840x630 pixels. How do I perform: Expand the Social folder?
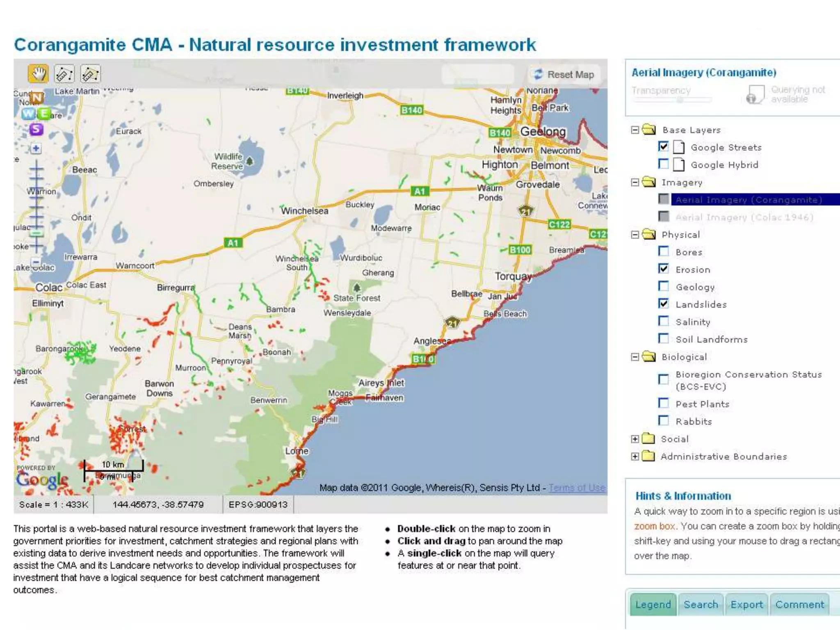(635, 439)
